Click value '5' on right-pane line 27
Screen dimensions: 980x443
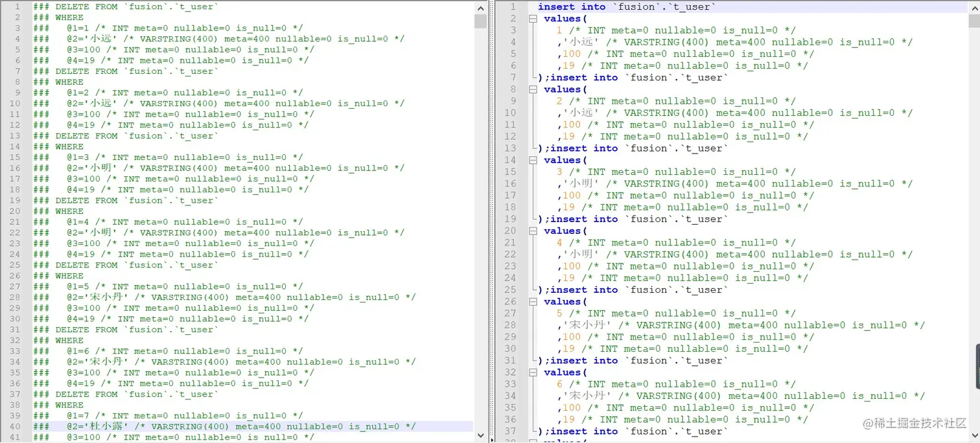pos(559,313)
